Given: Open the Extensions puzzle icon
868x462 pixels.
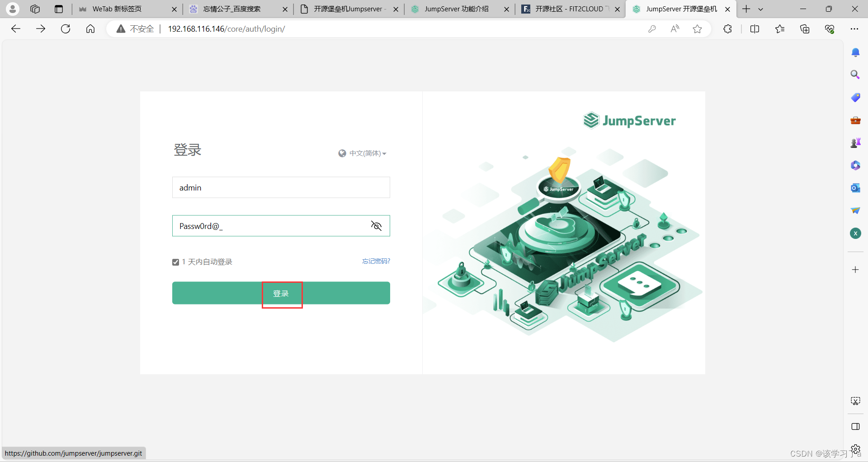Looking at the screenshot, I should 727,29.
